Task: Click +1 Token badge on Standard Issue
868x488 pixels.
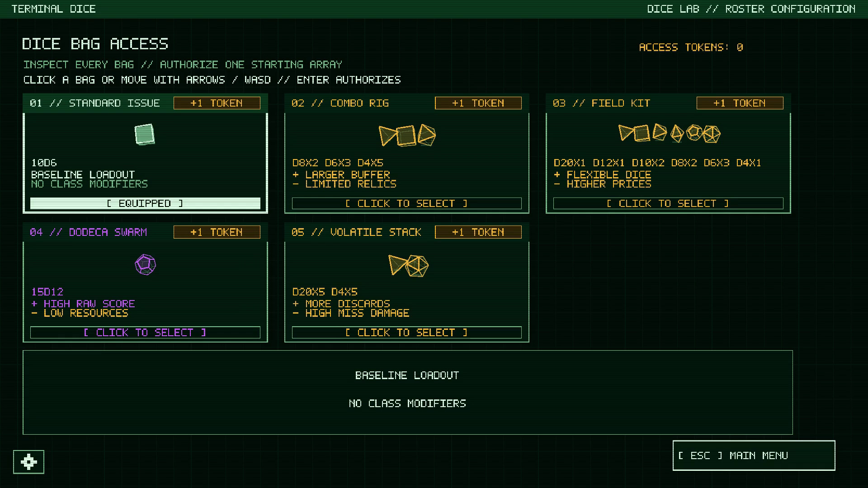Action: 217,103
